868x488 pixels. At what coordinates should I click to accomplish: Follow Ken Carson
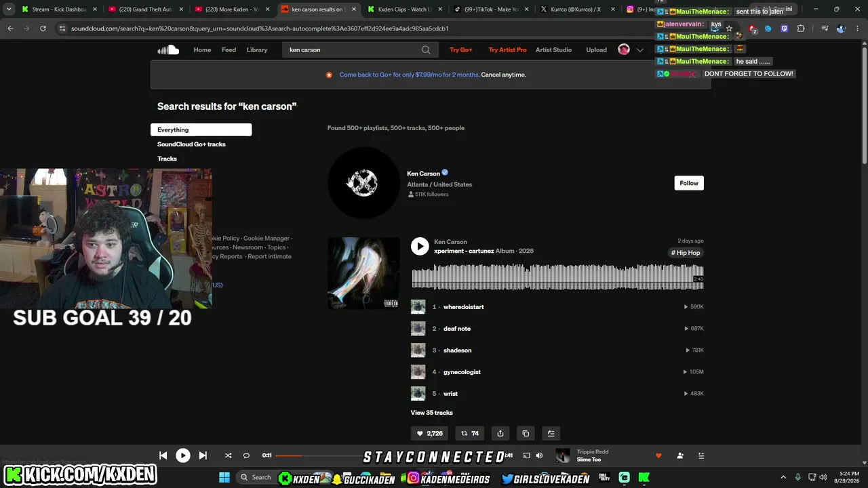(689, 183)
